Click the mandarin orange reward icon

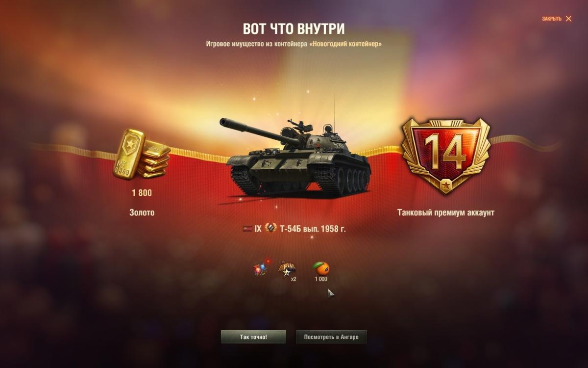click(321, 268)
